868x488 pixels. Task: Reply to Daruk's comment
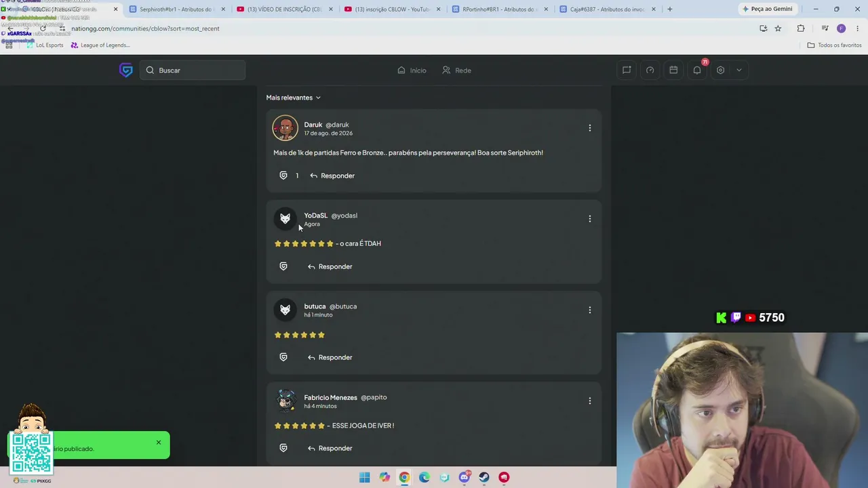(x=332, y=176)
